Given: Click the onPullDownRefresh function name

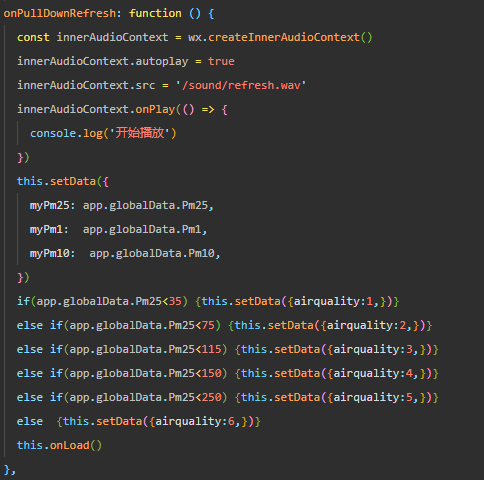Looking at the screenshot, I should [x=60, y=13].
